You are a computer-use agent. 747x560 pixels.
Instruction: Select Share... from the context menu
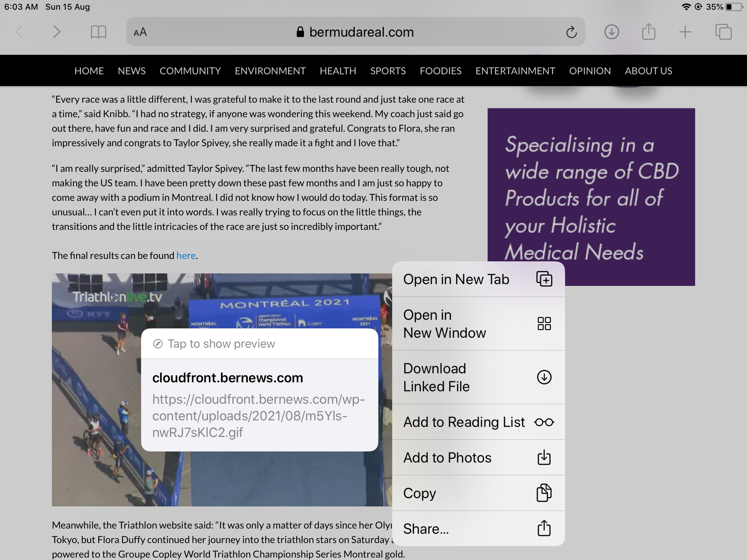(478, 529)
